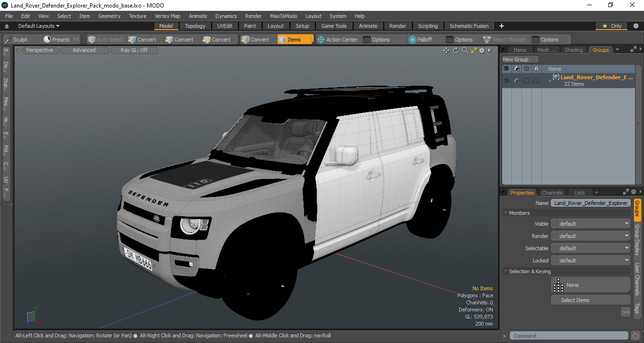The height and width of the screenshot is (343, 644).
Task: Toggle Options checkbox next to Falloff
Action: coord(449,40)
